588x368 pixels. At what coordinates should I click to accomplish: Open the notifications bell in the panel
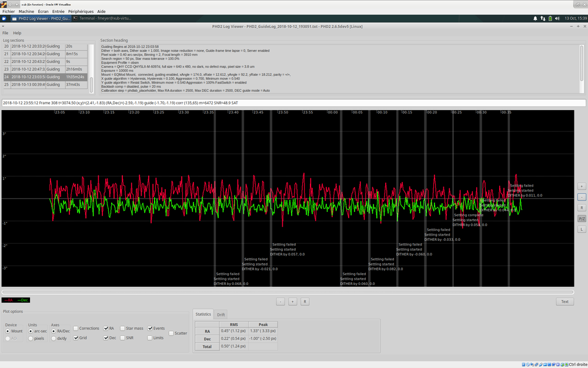tap(535, 18)
